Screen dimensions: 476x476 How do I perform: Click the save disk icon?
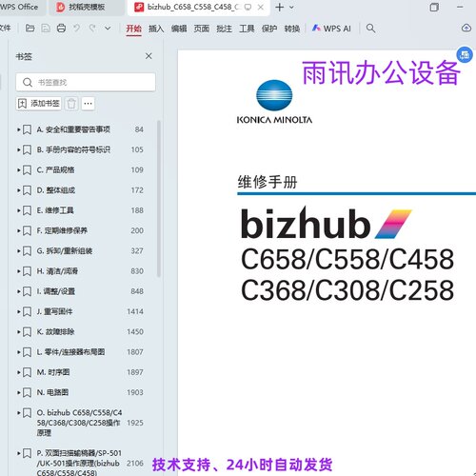tap(46, 29)
